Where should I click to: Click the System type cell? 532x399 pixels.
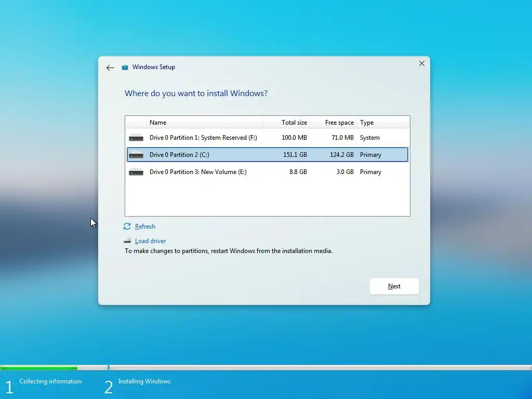(x=369, y=137)
